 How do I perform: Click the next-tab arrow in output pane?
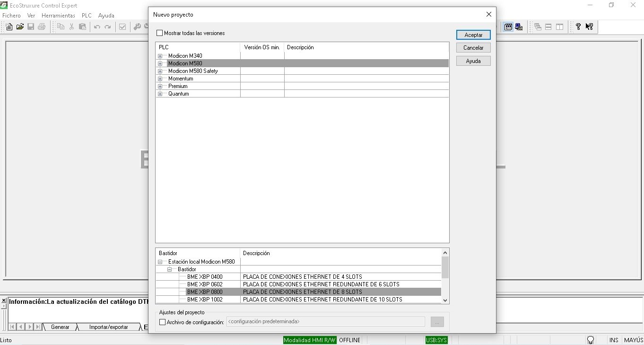(x=29, y=327)
